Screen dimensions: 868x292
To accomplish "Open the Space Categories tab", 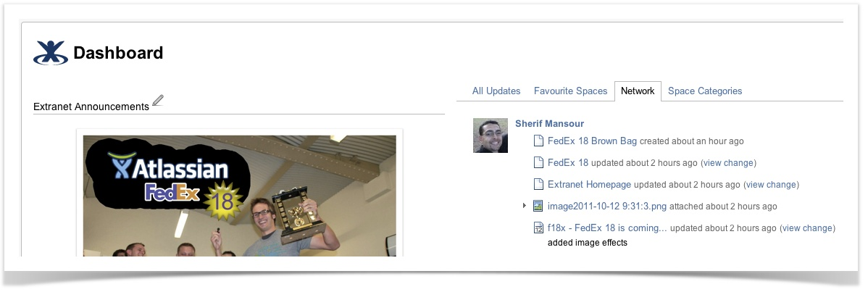I will (x=705, y=91).
